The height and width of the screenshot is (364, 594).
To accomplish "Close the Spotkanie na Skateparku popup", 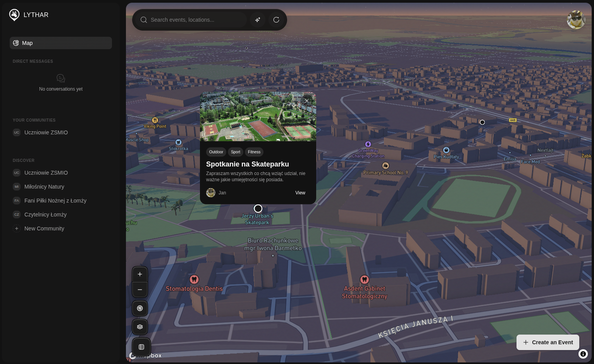I will click(306, 101).
